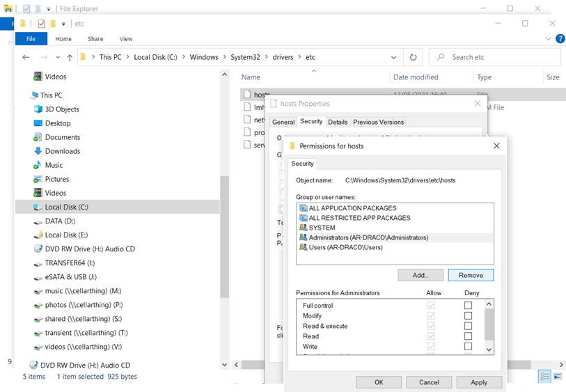
Task: Check the Deny box for Modify
Action: 468,316
